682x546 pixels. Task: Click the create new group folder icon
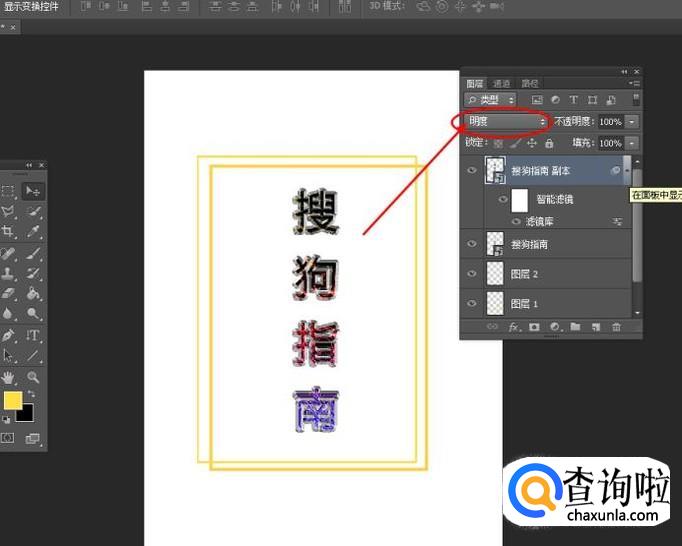click(575, 327)
